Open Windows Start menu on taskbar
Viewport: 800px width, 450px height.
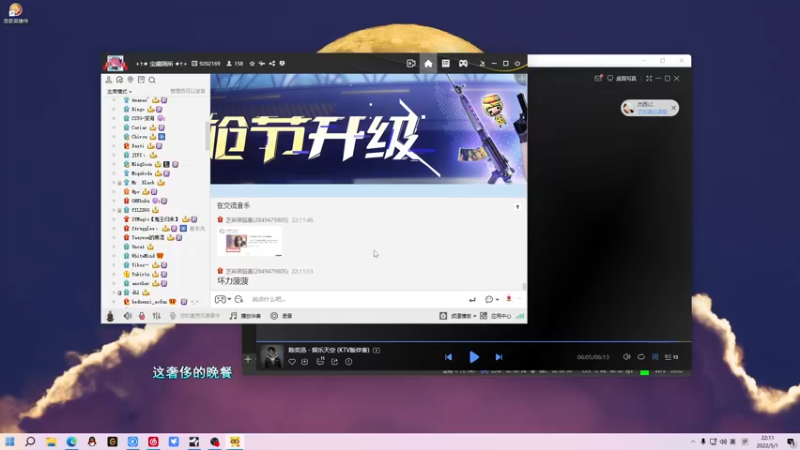click(10, 441)
